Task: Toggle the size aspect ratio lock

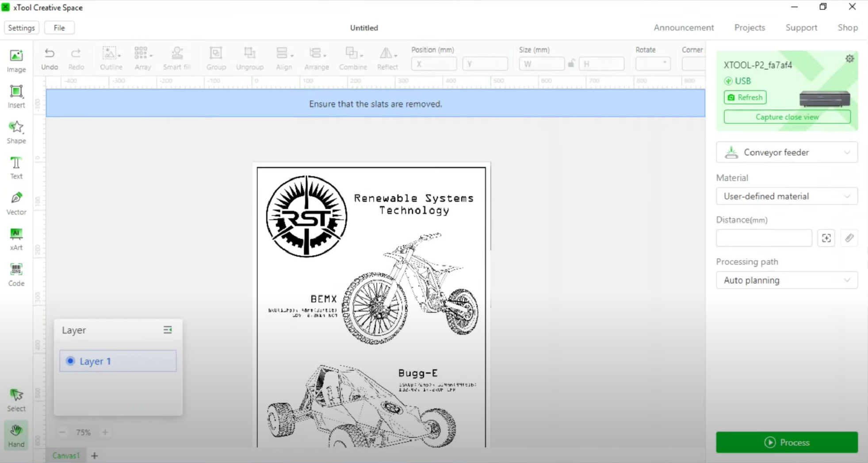Action: tap(571, 64)
